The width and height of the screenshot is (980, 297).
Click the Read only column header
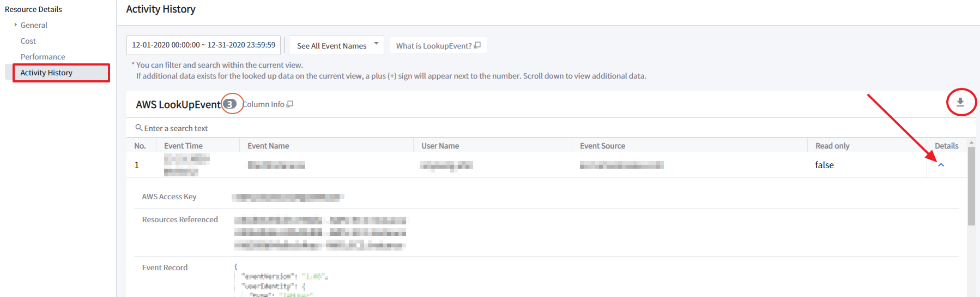tap(832, 146)
